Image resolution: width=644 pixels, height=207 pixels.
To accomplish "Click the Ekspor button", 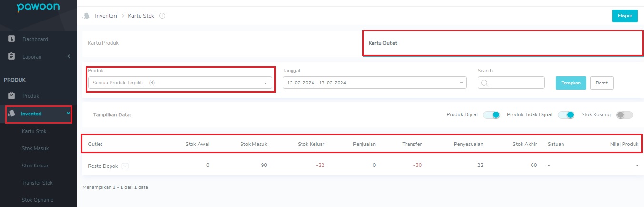I will tap(624, 16).
